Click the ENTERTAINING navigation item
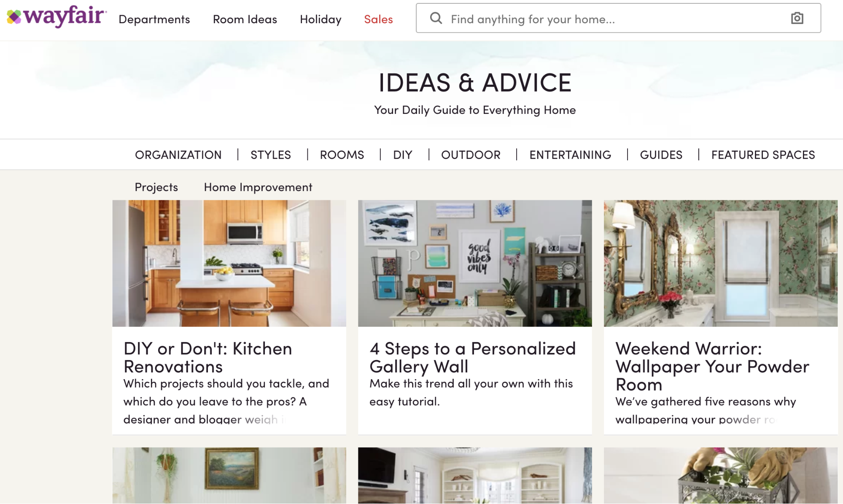The image size is (843, 504). [569, 154]
